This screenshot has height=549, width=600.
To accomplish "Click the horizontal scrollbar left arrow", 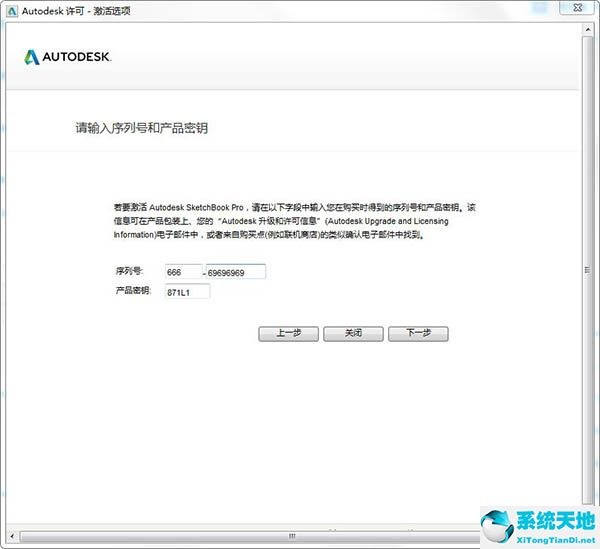I will coord(12,536).
